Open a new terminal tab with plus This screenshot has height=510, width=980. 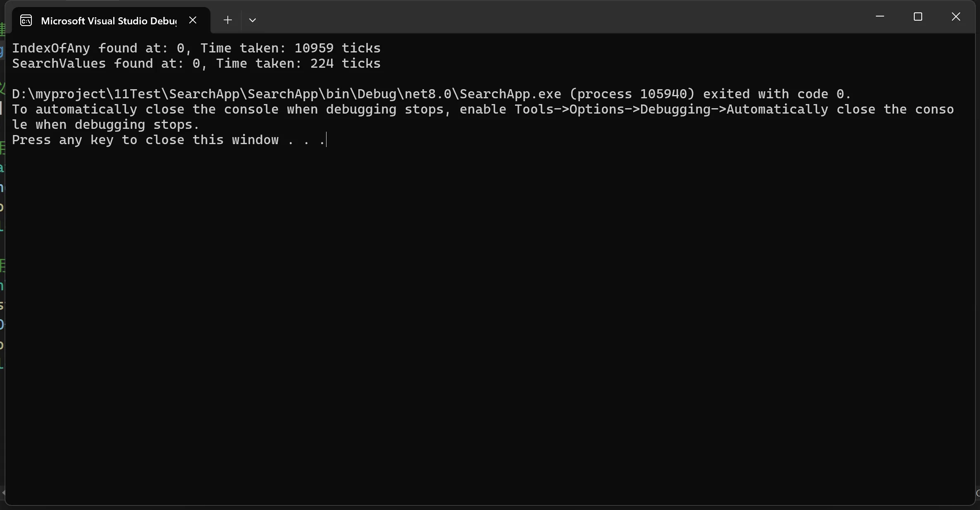pyautogui.click(x=227, y=20)
